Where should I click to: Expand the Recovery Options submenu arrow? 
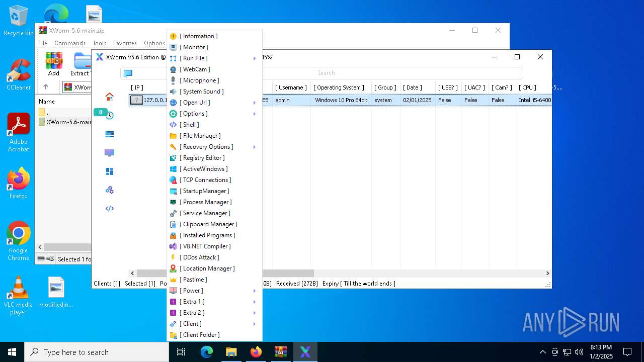(x=255, y=147)
